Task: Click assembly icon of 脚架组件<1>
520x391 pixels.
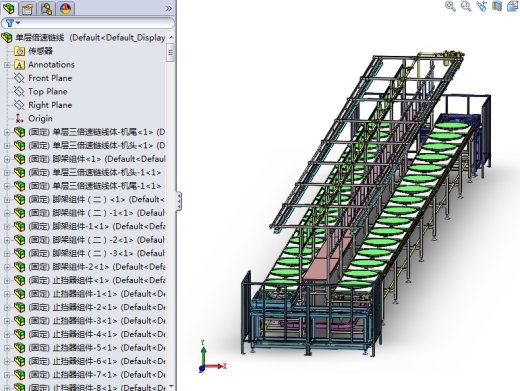Action: coord(19,159)
